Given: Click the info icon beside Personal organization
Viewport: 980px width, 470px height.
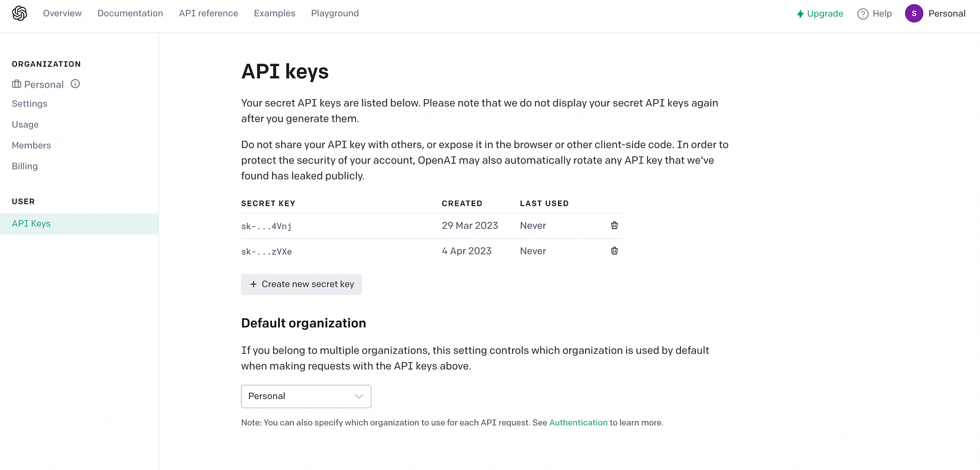Looking at the screenshot, I should point(75,84).
